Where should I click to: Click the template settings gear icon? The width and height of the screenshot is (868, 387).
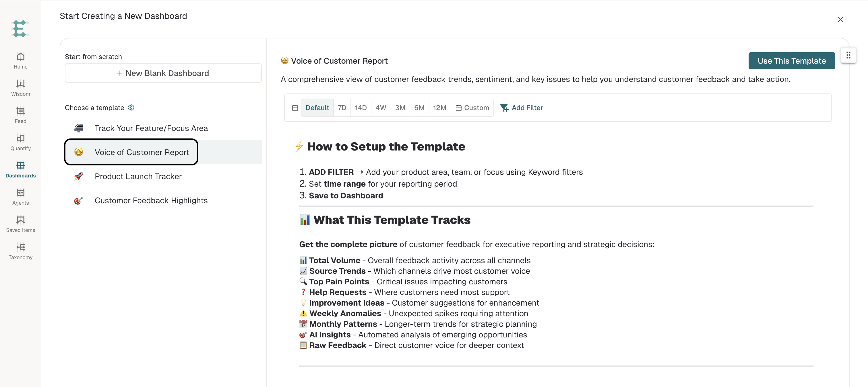131,108
